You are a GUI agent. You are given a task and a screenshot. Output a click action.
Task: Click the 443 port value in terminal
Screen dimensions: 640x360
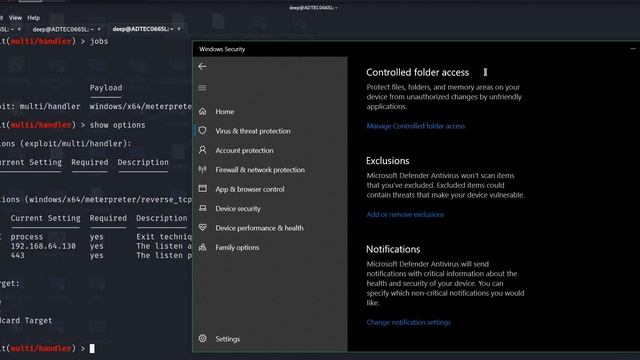coord(18,256)
